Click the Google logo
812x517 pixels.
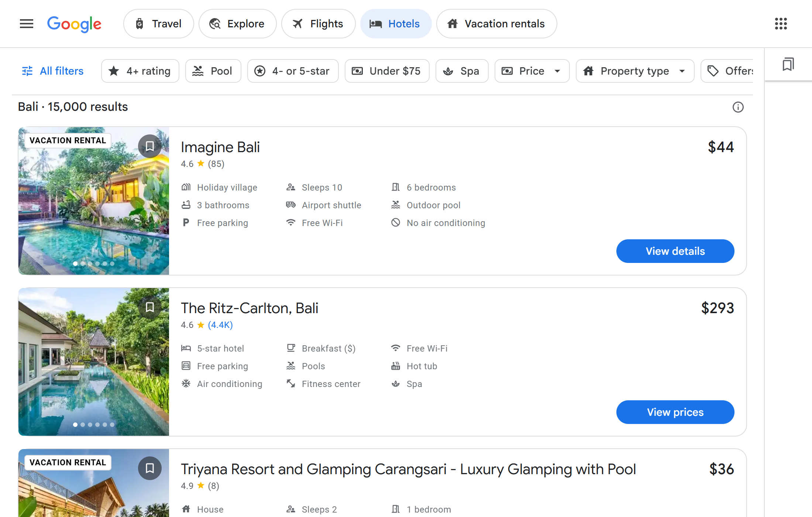[74, 24]
